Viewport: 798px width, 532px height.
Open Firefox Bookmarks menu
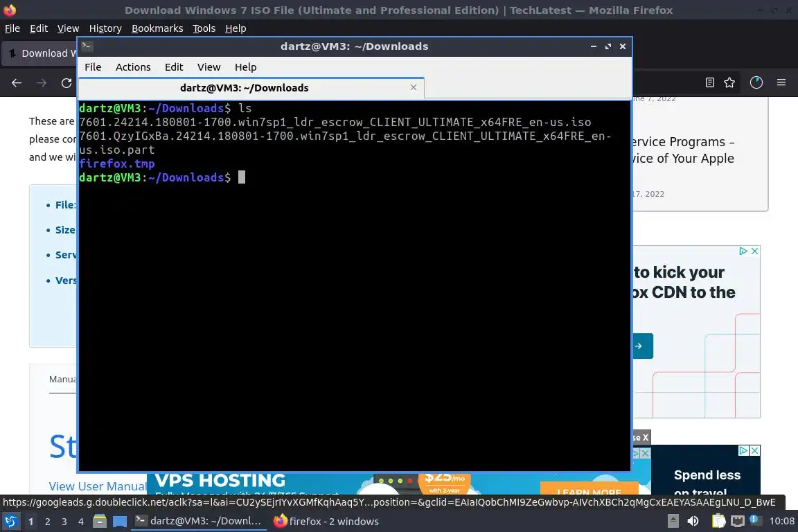click(x=157, y=28)
